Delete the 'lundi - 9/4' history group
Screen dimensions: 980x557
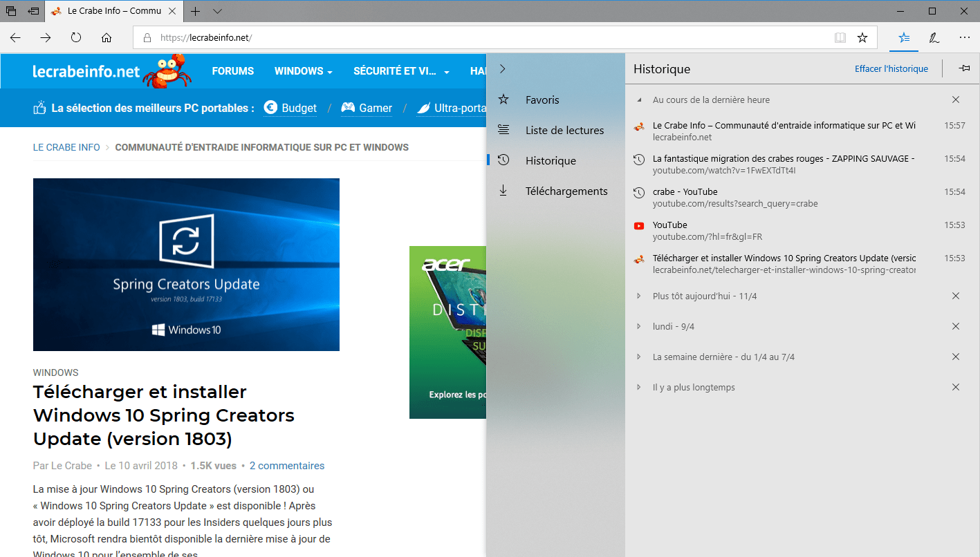coord(956,326)
